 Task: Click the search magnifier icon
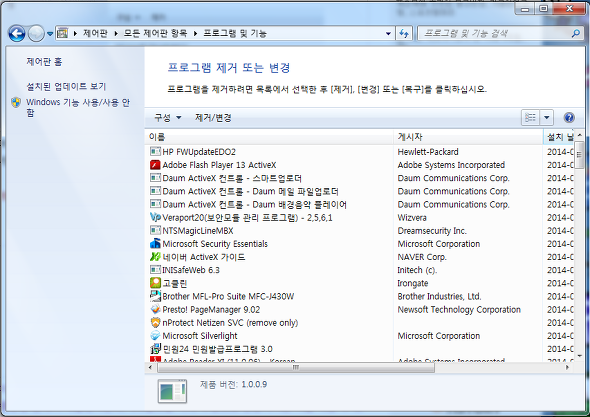[x=576, y=33]
